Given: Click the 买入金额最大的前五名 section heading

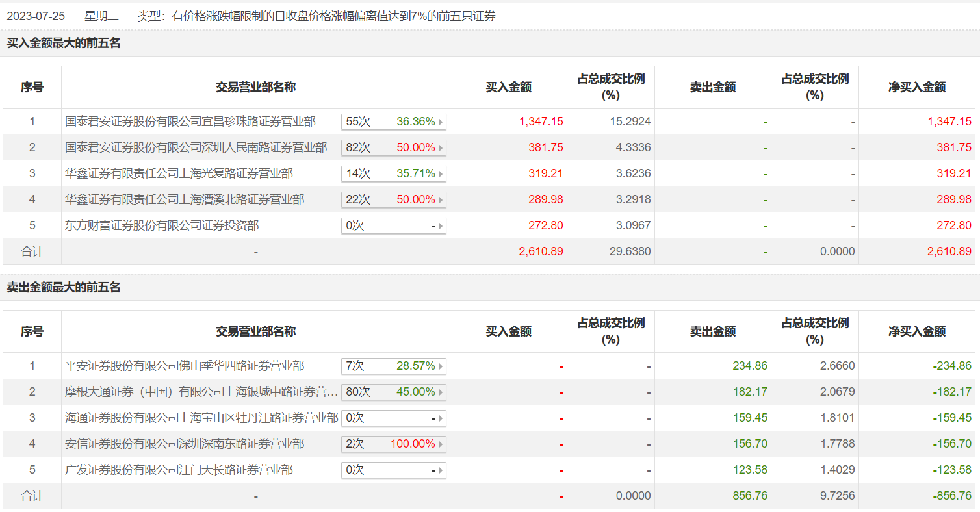Looking at the screenshot, I should 64,44.
